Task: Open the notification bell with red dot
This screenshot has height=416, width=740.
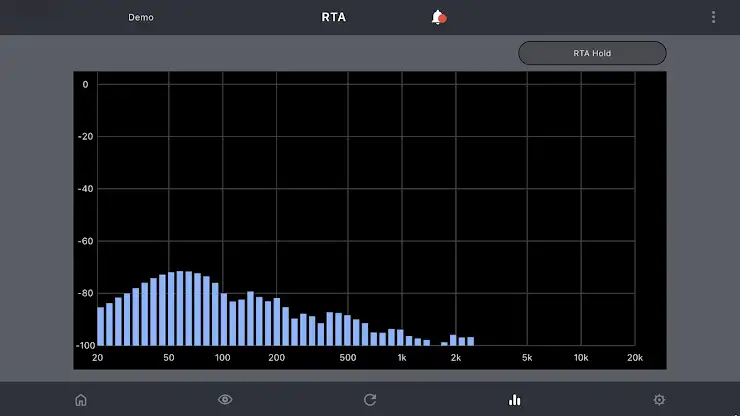Action: point(439,17)
